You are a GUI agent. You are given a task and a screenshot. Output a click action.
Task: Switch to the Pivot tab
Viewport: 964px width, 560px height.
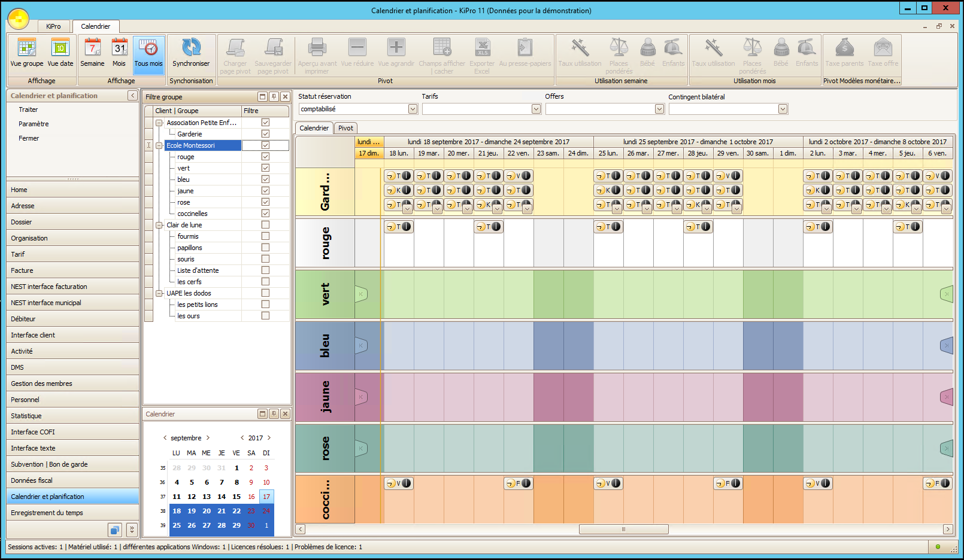345,128
